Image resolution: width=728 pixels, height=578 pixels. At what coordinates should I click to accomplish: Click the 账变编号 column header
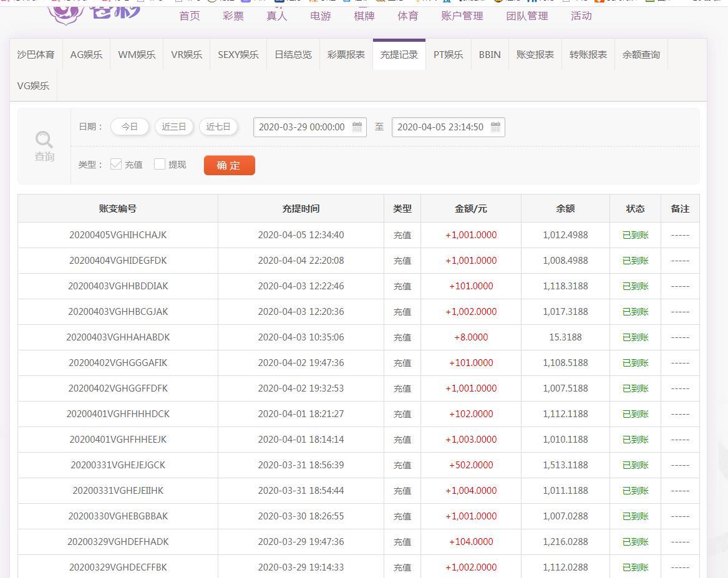[x=117, y=209]
